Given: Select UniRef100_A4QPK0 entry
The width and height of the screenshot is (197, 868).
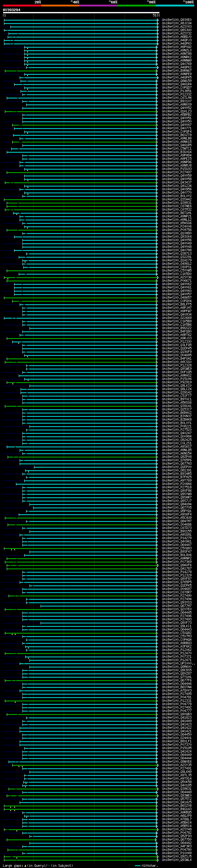Looking at the screenshot, I should (x=177, y=43).
